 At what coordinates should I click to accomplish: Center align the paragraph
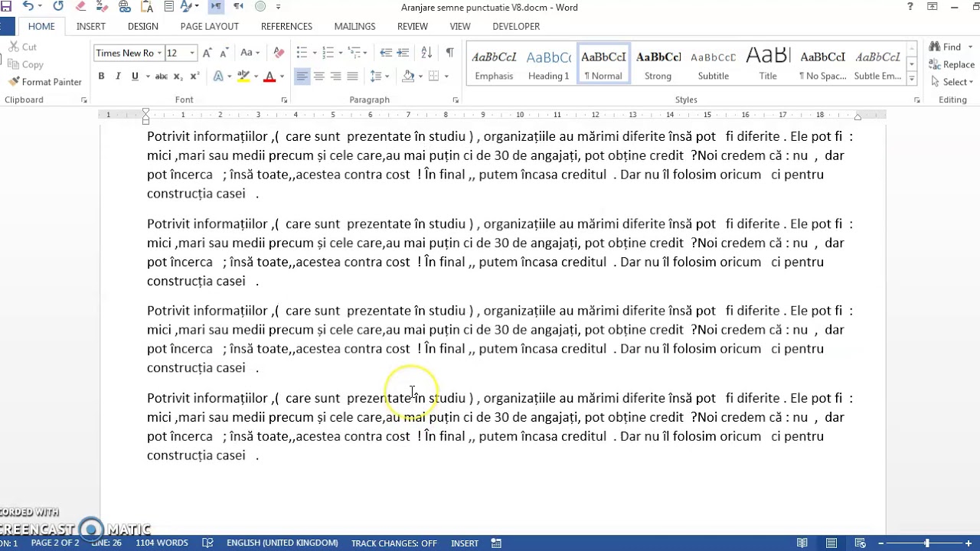[x=318, y=77]
